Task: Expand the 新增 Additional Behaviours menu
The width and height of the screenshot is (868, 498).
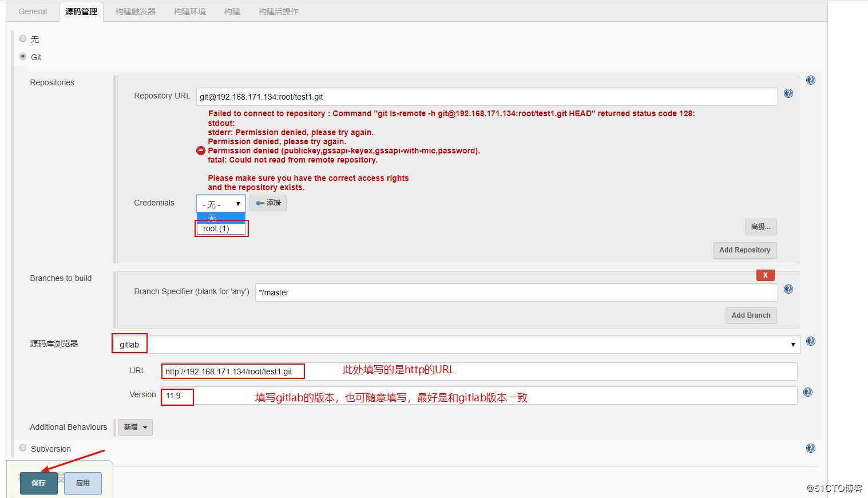Action: pos(135,427)
